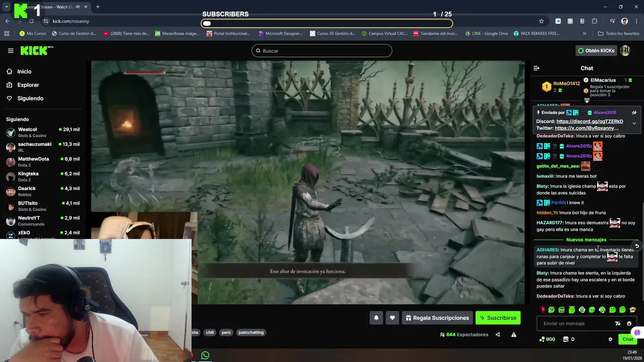Click the green Suscribirse button
Screen dimensions: 644x362
(498, 318)
